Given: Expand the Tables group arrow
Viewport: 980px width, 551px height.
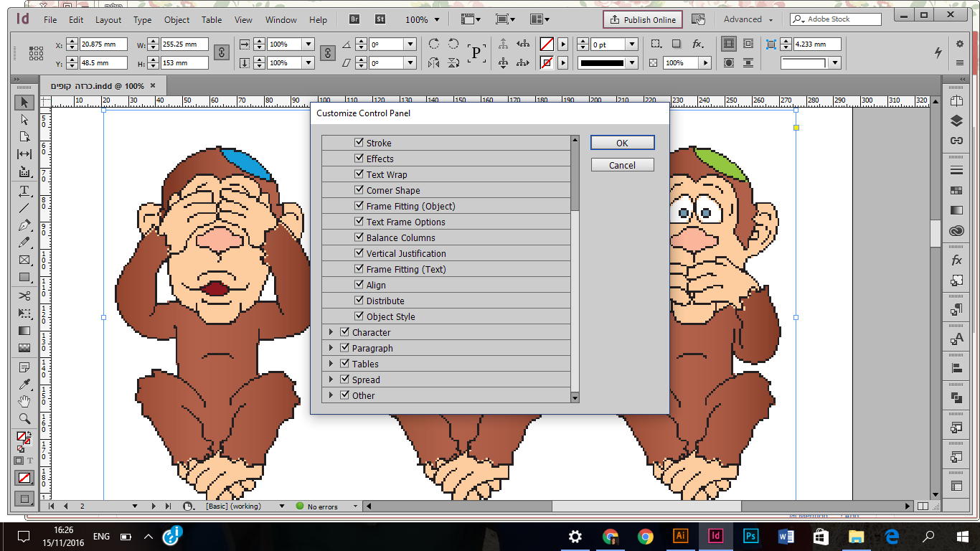Looking at the screenshot, I should 331,364.
